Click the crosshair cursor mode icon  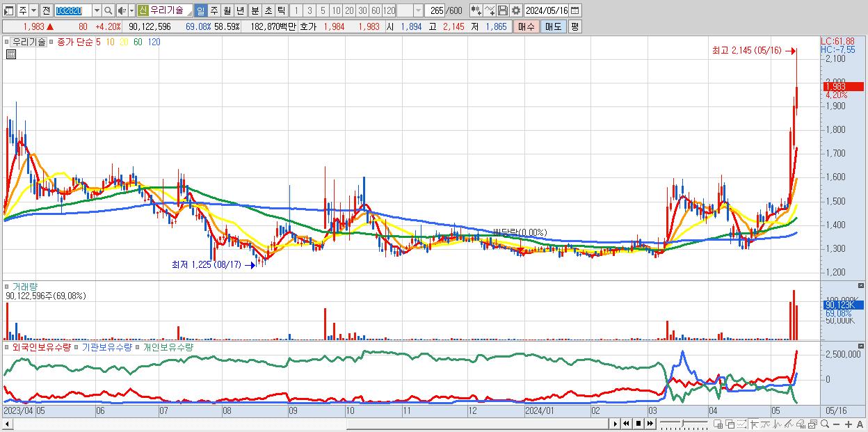(x=754, y=424)
